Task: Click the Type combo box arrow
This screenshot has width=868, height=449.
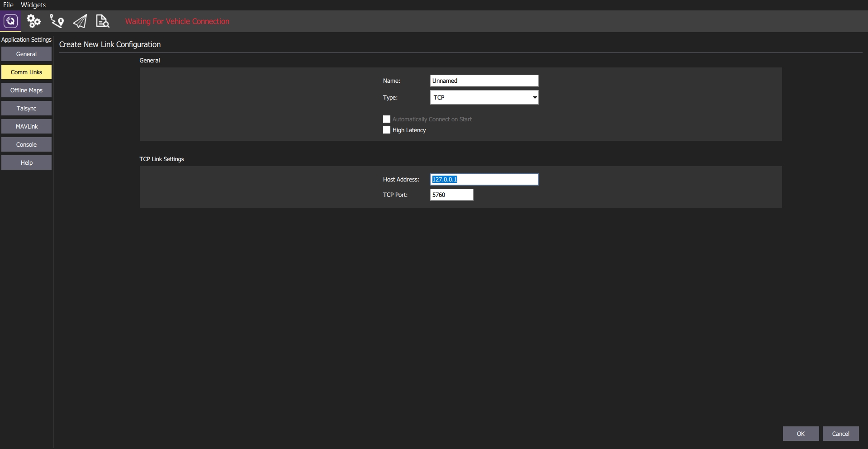Action: 534,98
